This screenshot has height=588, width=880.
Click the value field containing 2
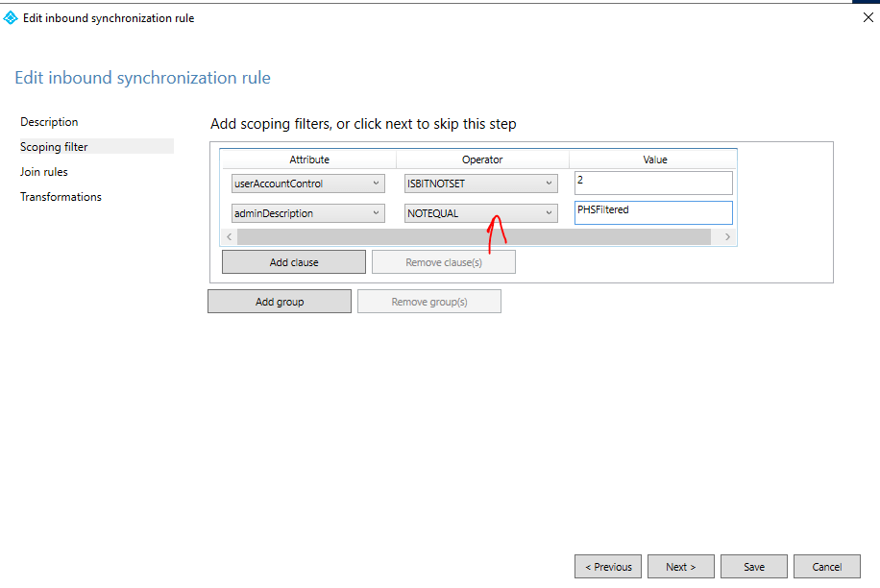point(653,183)
